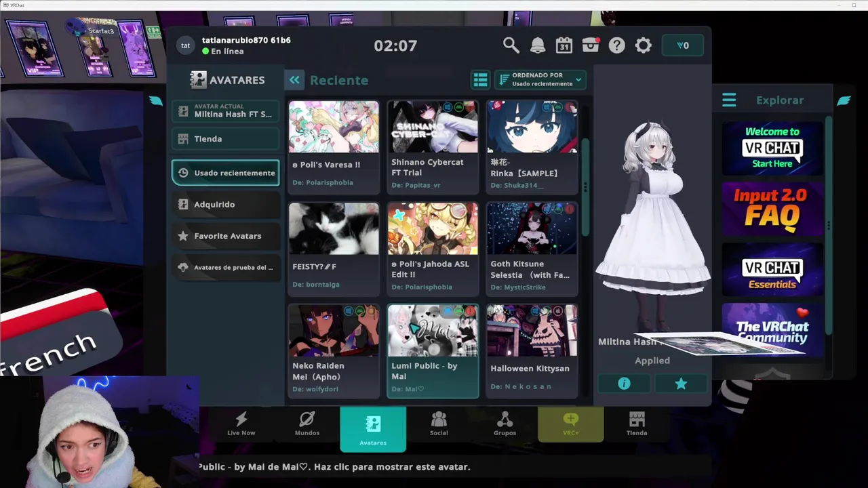The height and width of the screenshot is (488, 868).
Task: Click the wing icon right of Explorar
Action: [844, 100]
